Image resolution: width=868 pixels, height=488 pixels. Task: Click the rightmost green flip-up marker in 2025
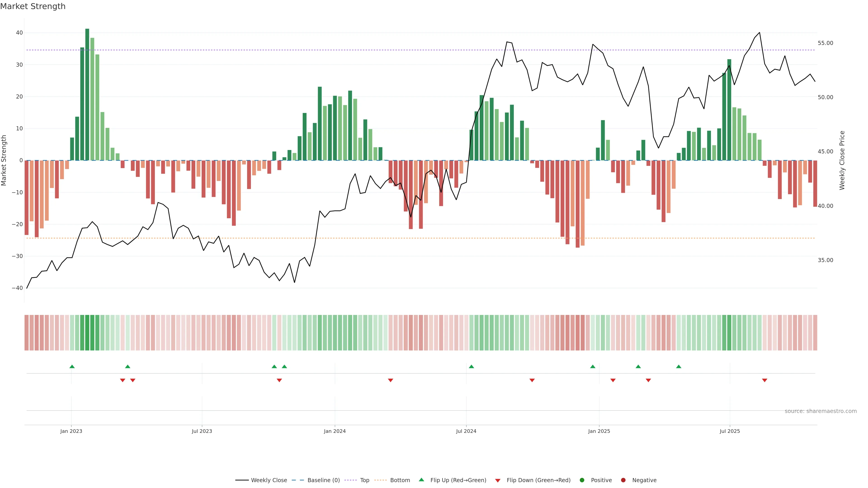click(x=679, y=366)
